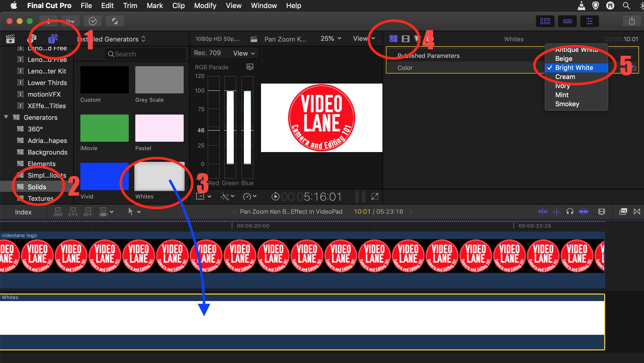Click insert clip edit icon
Image resolution: width=644 pixels, height=363 pixels.
tap(73, 212)
